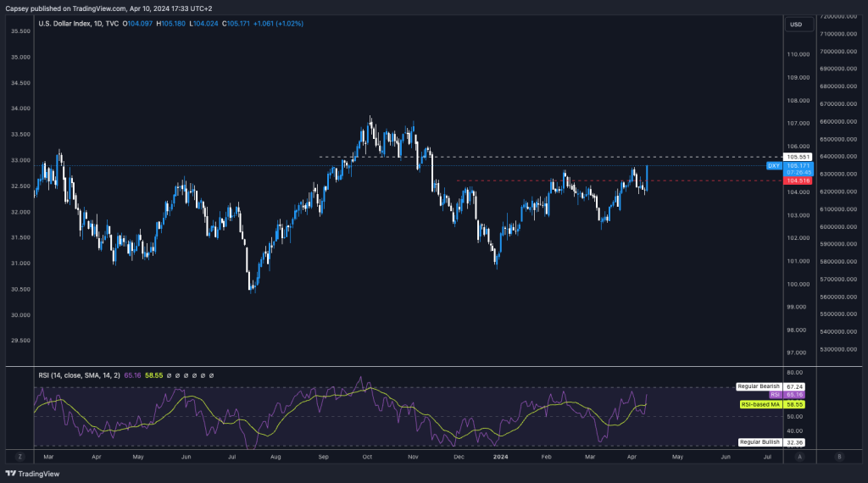
Task: Click the Regular Bearish label
Action: pyautogui.click(x=757, y=386)
